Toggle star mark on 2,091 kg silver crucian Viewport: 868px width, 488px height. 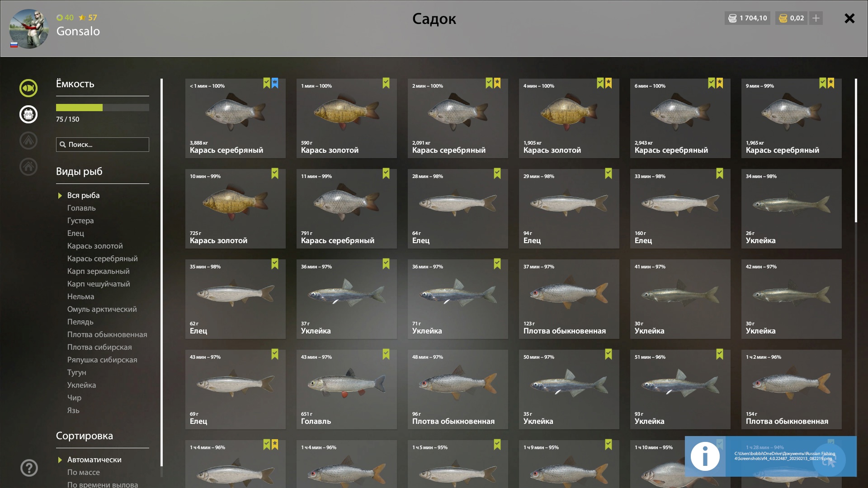point(497,83)
